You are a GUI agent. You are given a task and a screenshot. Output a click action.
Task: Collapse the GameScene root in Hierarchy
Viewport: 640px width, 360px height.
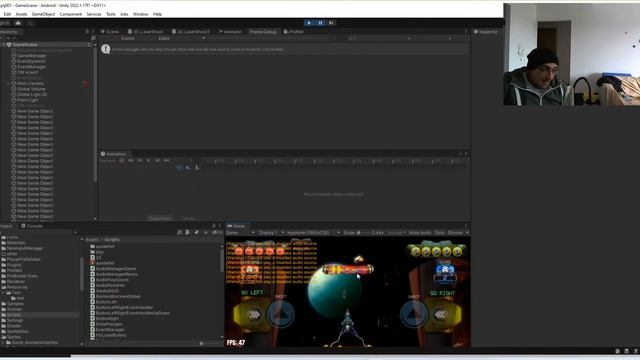point(4,44)
